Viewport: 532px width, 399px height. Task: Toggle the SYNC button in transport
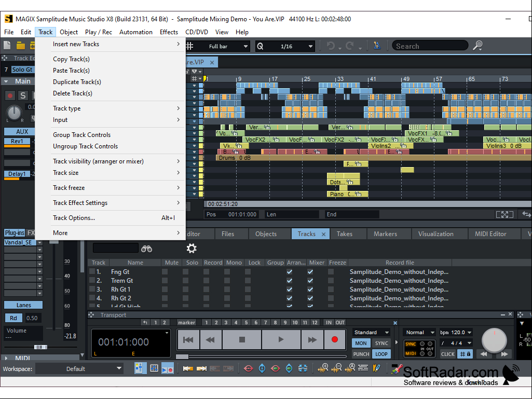click(x=381, y=343)
